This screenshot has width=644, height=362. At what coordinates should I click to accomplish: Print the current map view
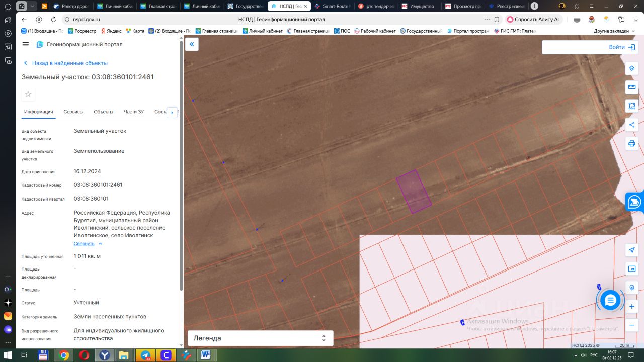[x=632, y=144]
